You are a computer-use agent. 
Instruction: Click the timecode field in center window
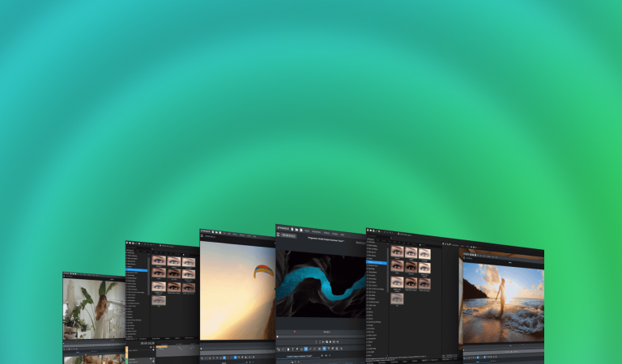click(288, 235)
